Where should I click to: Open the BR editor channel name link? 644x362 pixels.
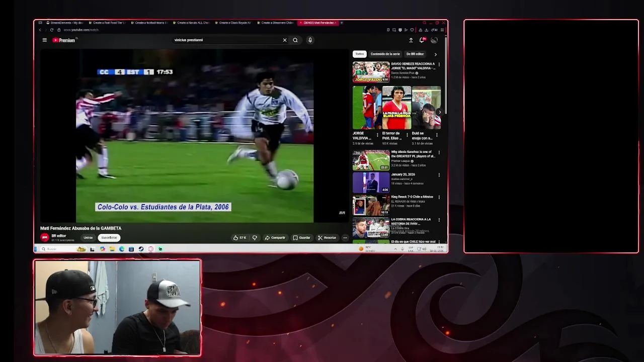tap(59, 235)
